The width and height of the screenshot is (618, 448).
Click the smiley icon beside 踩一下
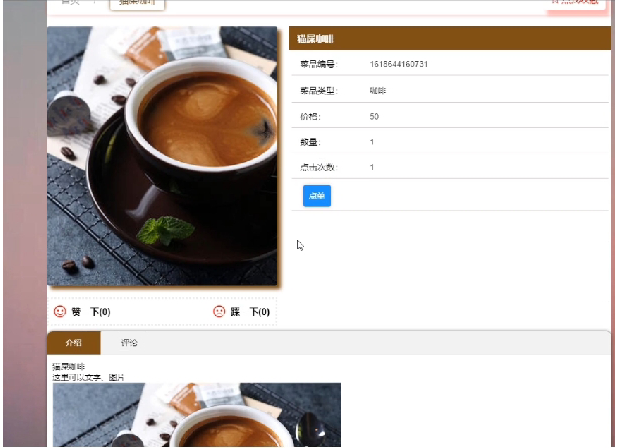coord(219,312)
